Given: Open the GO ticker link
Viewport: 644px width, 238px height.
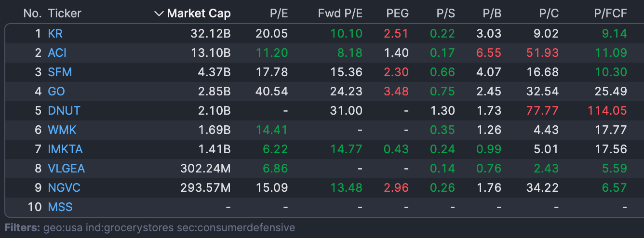Looking at the screenshot, I should coord(56,92).
